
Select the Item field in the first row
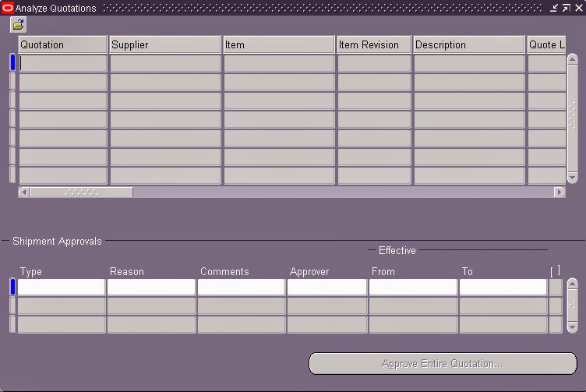point(279,63)
